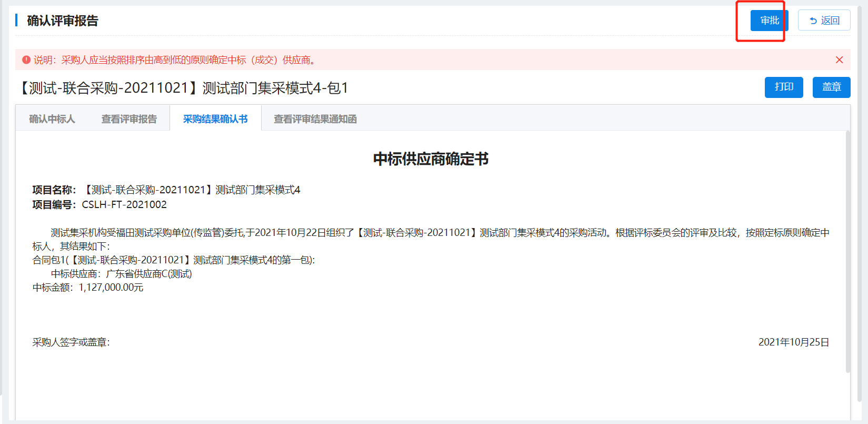Dismiss the red notice with its X
Image resolution: width=868 pixels, height=424 pixels.
(x=839, y=60)
